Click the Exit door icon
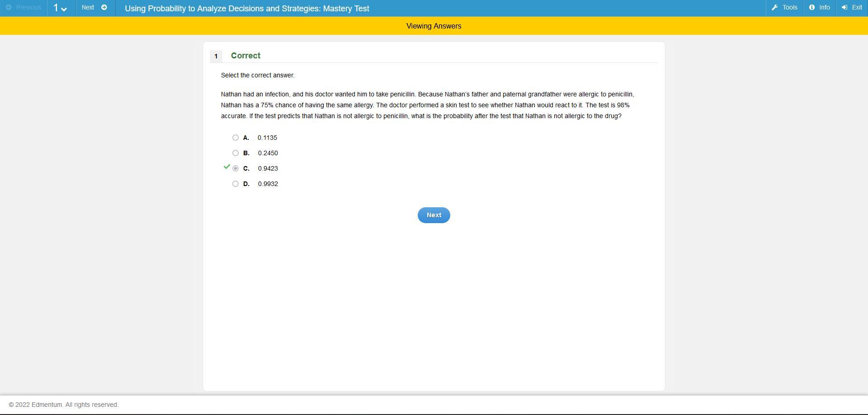The width and height of the screenshot is (868, 415). pos(844,8)
